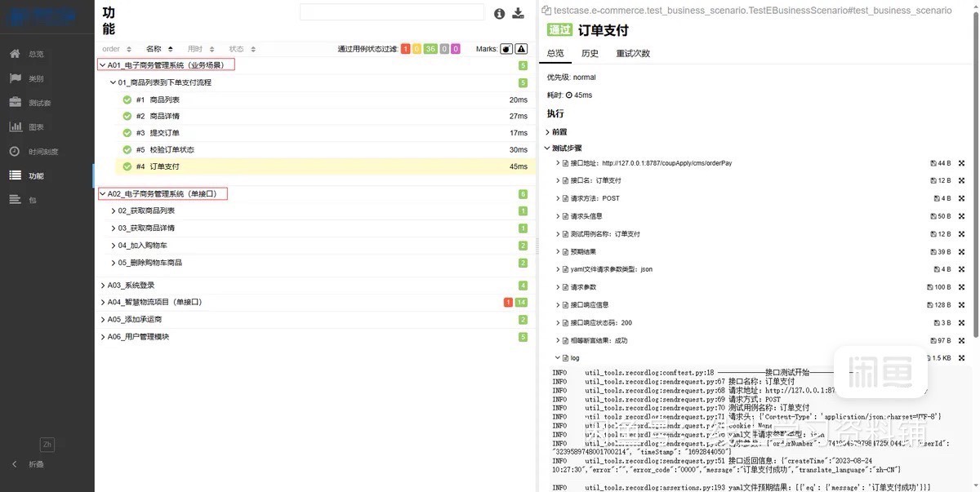
Task: Select test case #3 提交订单
Action: [x=323, y=133]
